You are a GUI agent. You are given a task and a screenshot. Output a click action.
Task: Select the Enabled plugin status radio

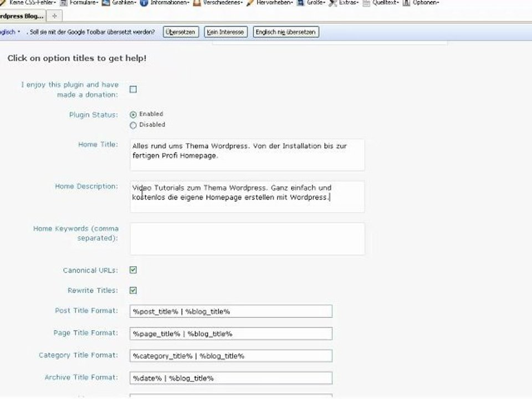[x=133, y=115]
